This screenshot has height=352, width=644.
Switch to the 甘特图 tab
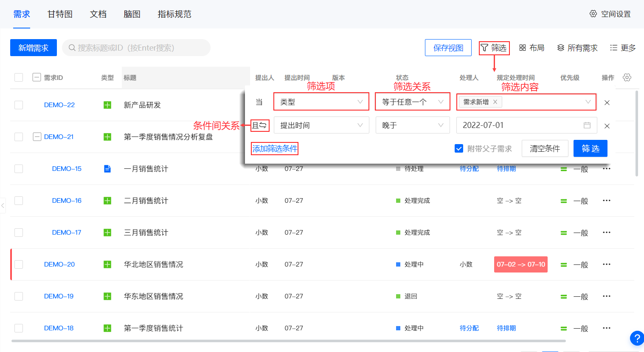click(x=60, y=14)
